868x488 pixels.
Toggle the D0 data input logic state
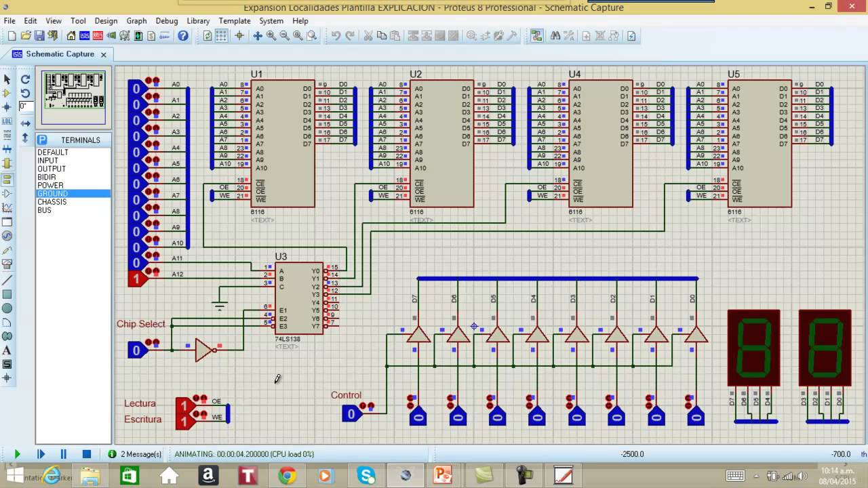pyautogui.click(x=696, y=417)
